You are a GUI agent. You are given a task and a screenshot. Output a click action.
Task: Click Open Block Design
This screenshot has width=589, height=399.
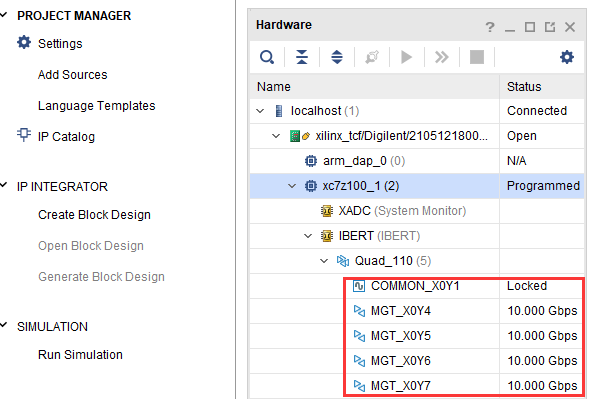point(91,246)
